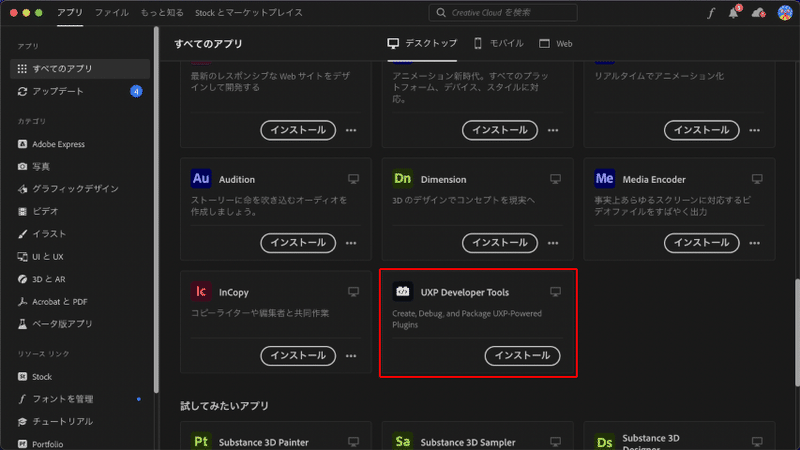Open more options for Media Encoder
The height and width of the screenshot is (450, 800).
755,243
